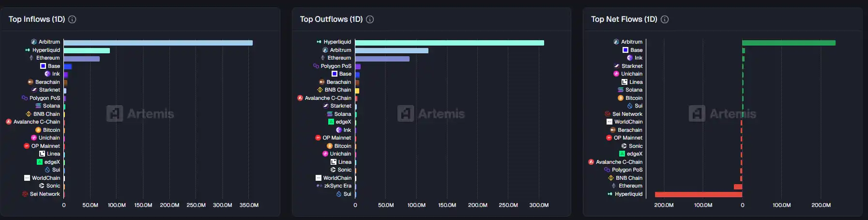Click the WorldChain icon in Top Net Flows

609,122
